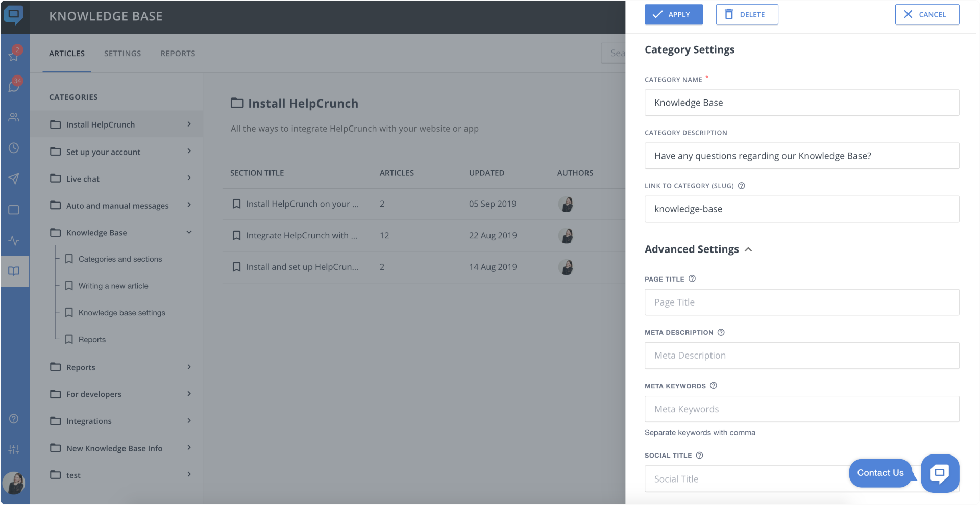The height and width of the screenshot is (505, 980).
Task: Switch to the Settings tab
Action: click(122, 54)
